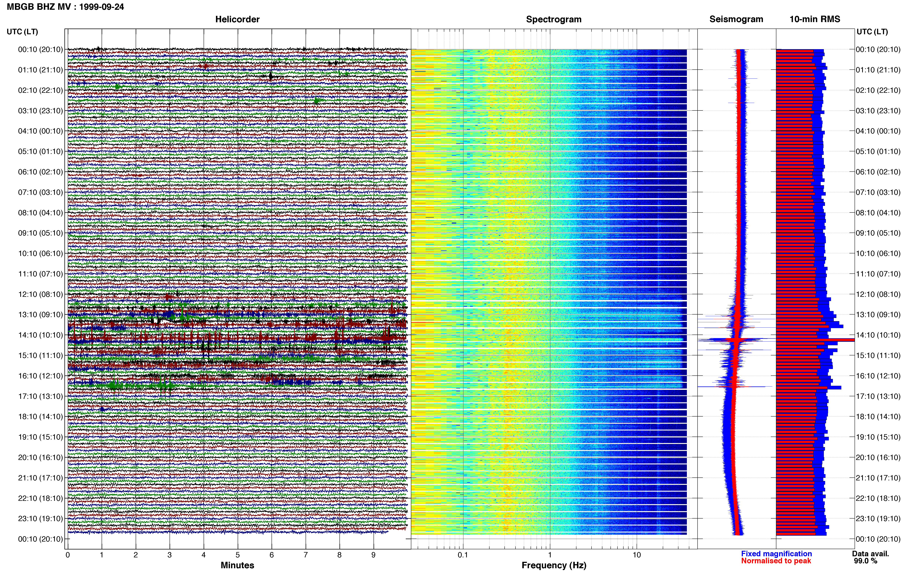The image size is (924, 578).
Task: Click the Fixed magnification legend text
Action: (x=777, y=554)
